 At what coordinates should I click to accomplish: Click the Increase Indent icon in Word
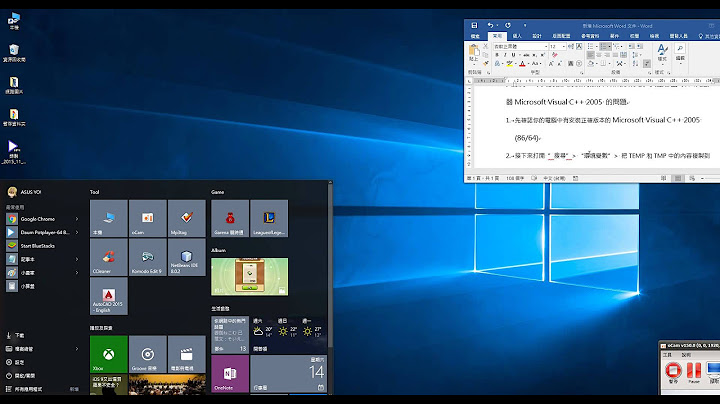(x=640, y=46)
